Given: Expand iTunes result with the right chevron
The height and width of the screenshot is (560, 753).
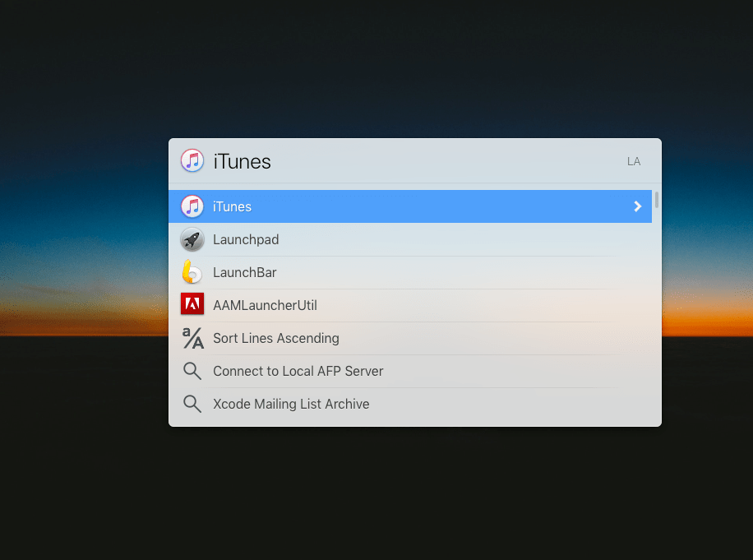Looking at the screenshot, I should pos(637,206).
